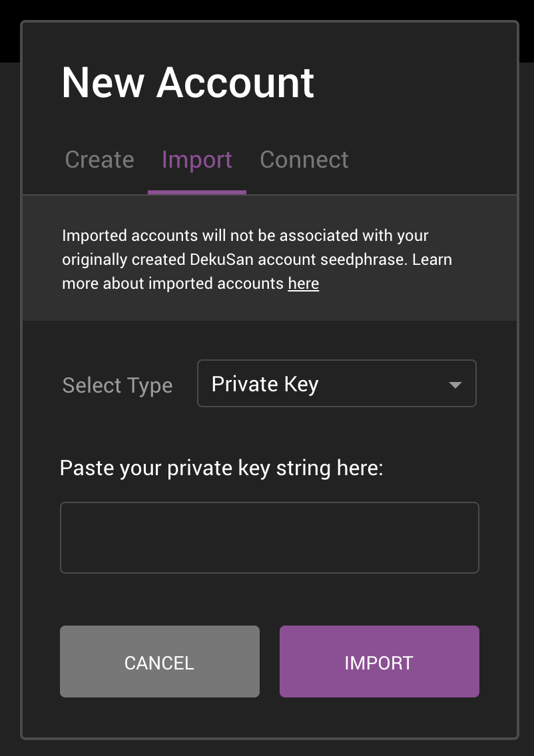
Task: Switch to the Create tab
Action: click(x=100, y=160)
